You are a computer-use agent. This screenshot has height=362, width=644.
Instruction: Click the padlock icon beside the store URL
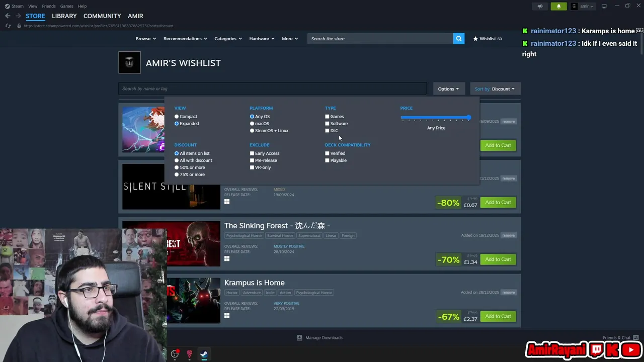[19, 26]
